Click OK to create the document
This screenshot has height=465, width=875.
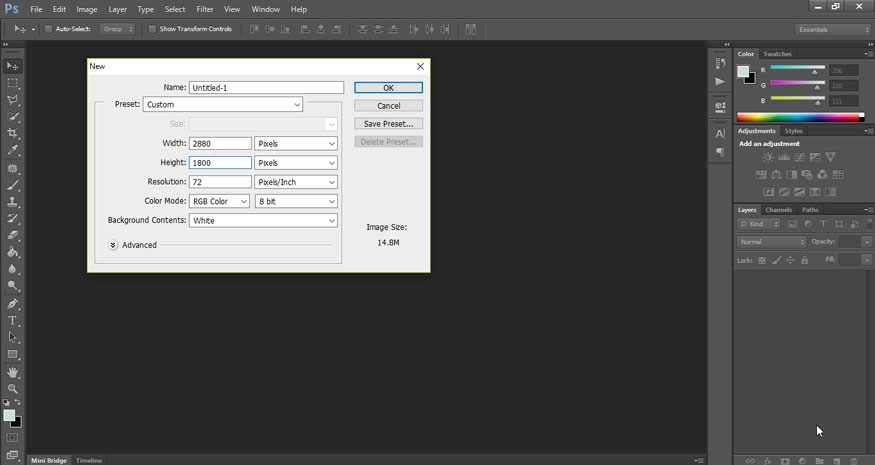point(388,88)
